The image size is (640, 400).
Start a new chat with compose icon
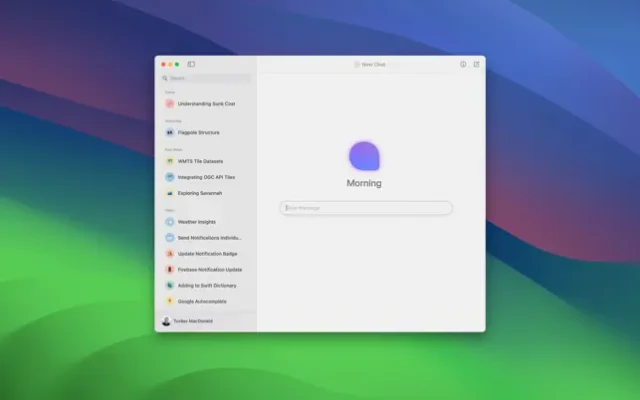point(476,64)
